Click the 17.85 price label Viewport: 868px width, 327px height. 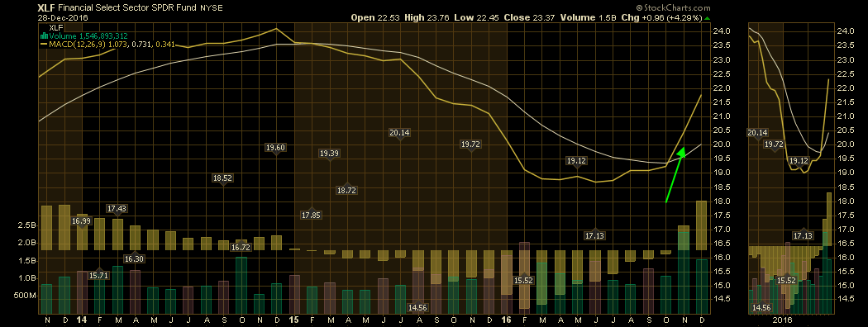click(312, 216)
